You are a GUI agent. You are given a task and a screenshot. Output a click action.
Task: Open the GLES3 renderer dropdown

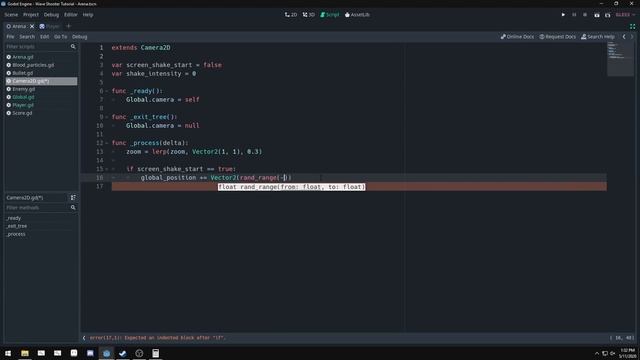[x=625, y=15]
